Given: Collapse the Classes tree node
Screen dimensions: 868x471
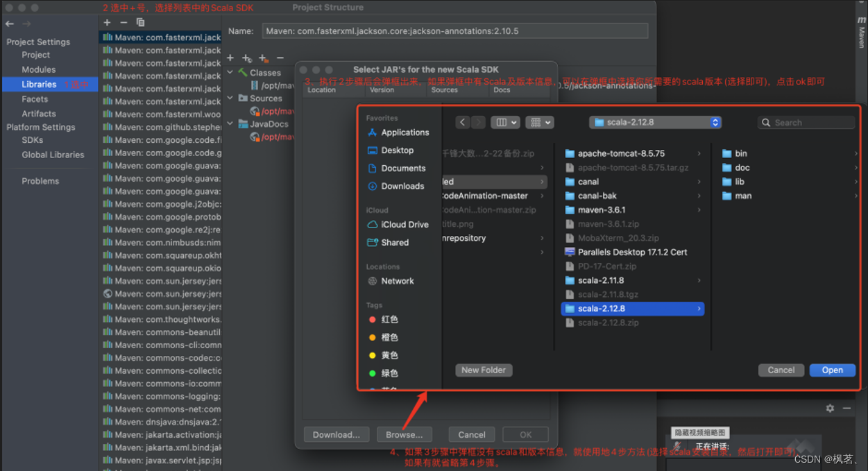Looking at the screenshot, I should 230,73.
